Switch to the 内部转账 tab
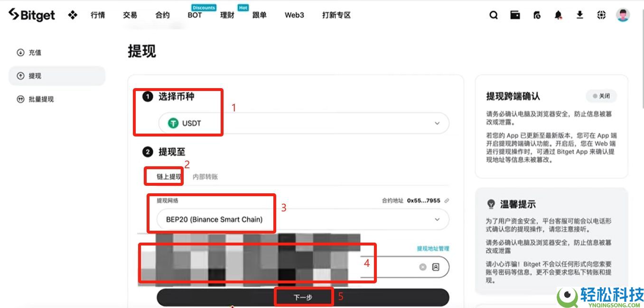This screenshot has width=644, height=308. pos(205,177)
